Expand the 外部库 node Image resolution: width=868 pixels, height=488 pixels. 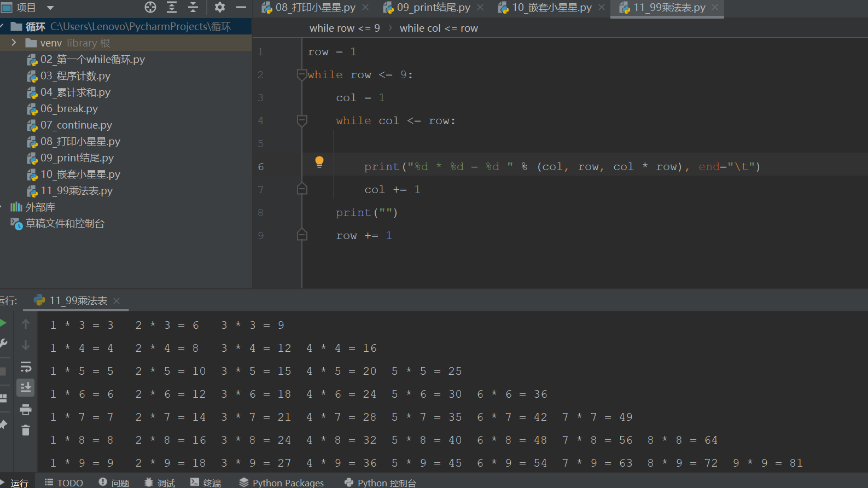coord(2,207)
